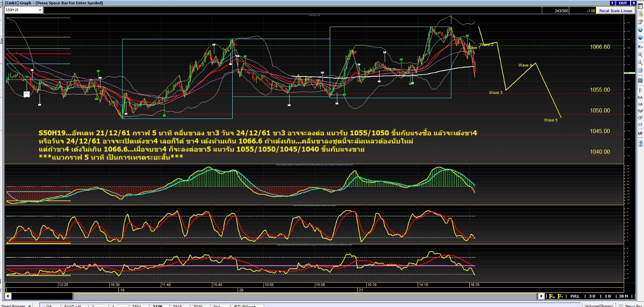Click the F+ font increase icon
Image resolution: width=644 pixels, height=307 pixels.
pos(552,296)
